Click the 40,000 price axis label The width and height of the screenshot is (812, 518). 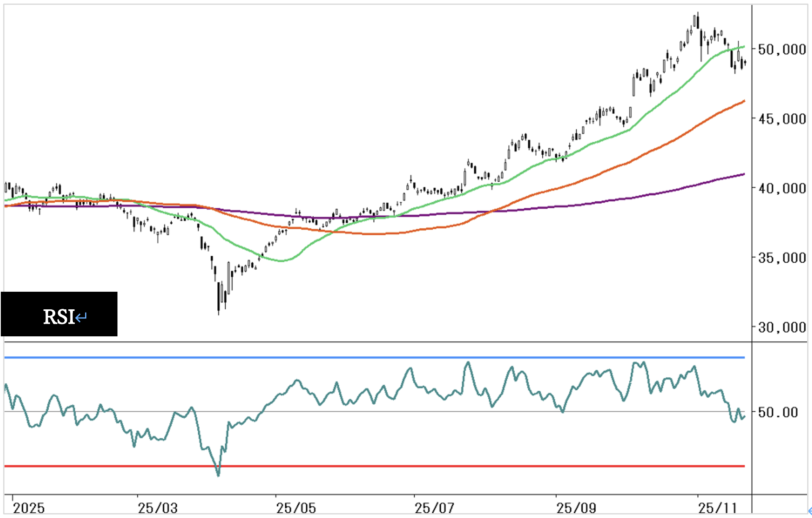point(782,189)
